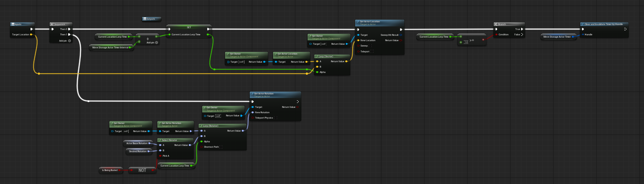
Task: Click the Set Actor Rotation function icon
Action: (x=252, y=94)
